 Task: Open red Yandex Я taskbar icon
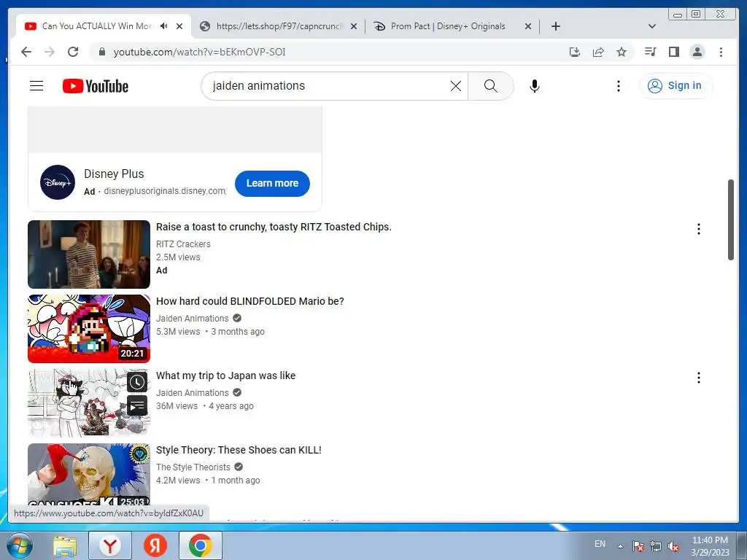pos(155,545)
